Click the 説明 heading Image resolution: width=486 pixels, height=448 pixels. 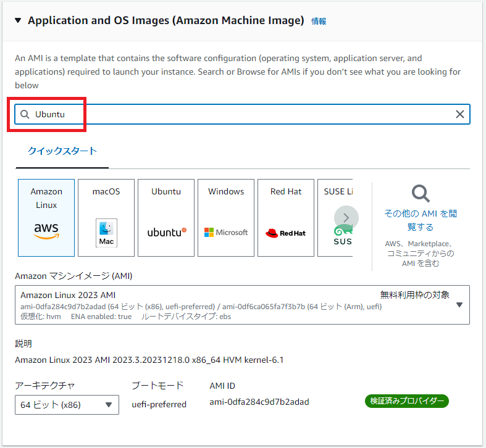pos(23,343)
